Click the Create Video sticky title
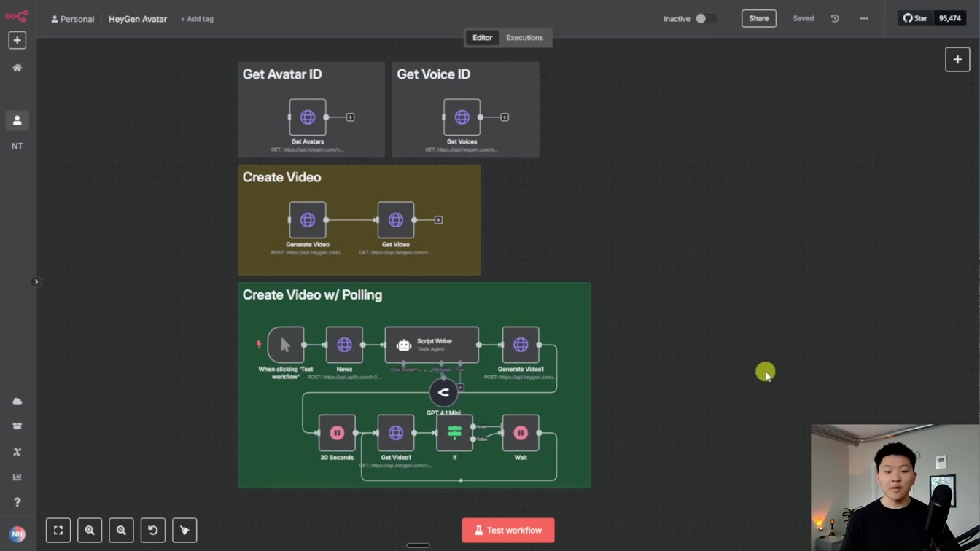The image size is (980, 551). pyautogui.click(x=281, y=177)
